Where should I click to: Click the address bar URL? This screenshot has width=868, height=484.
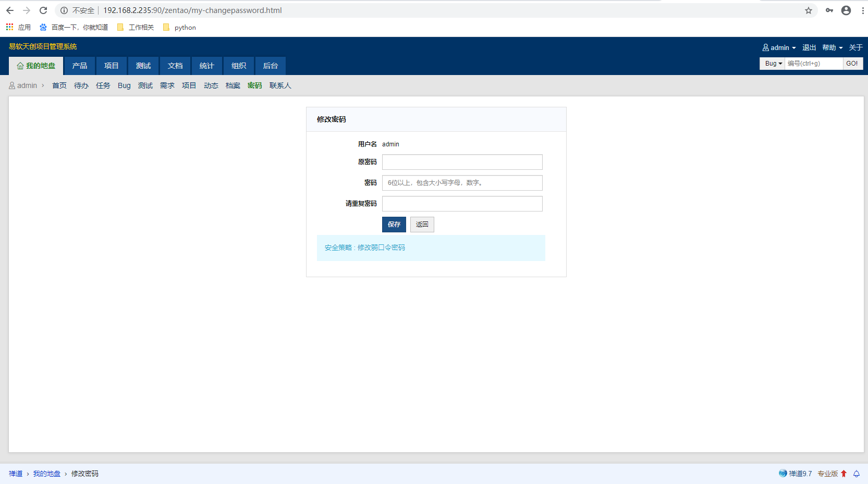click(192, 10)
